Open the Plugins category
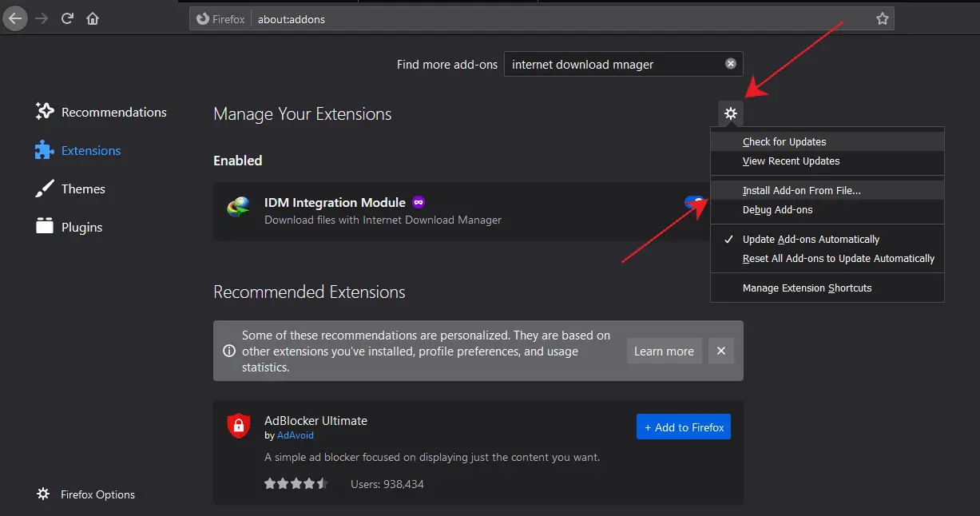This screenshot has width=980, height=516. [69, 227]
